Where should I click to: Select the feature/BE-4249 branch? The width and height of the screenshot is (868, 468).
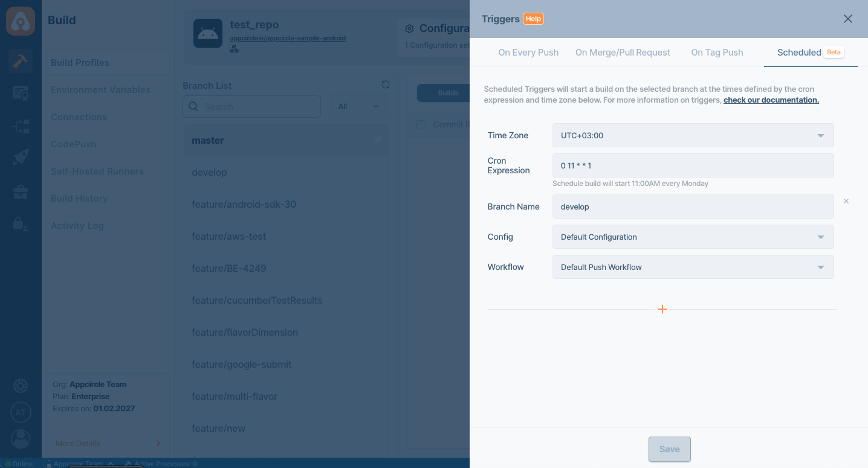[x=286, y=268]
